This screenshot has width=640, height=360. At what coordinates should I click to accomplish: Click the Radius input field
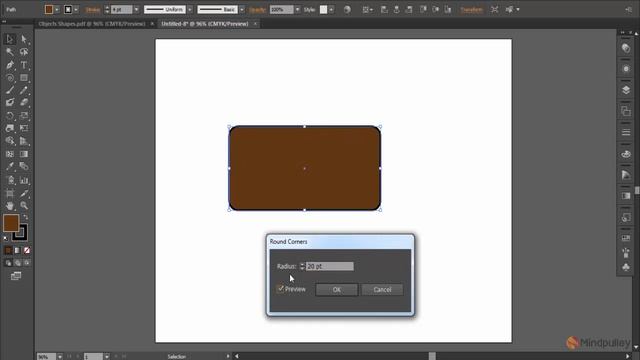point(329,266)
